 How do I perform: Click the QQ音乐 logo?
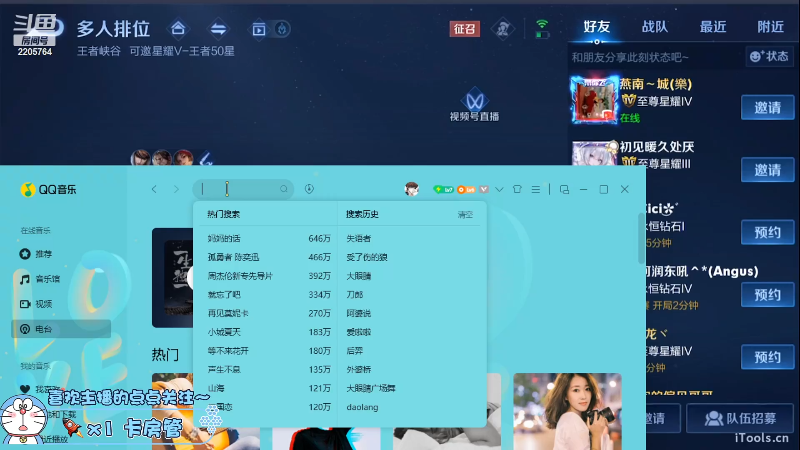click(x=48, y=190)
